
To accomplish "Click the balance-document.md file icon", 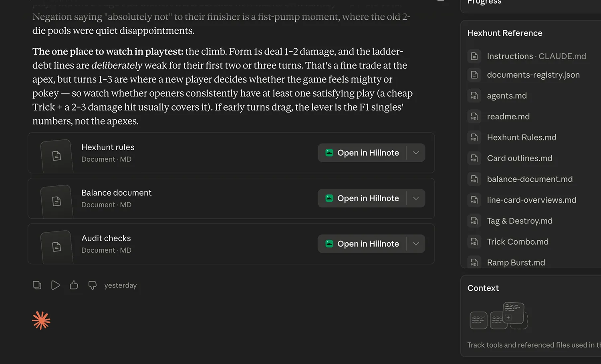I will coord(474,179).
